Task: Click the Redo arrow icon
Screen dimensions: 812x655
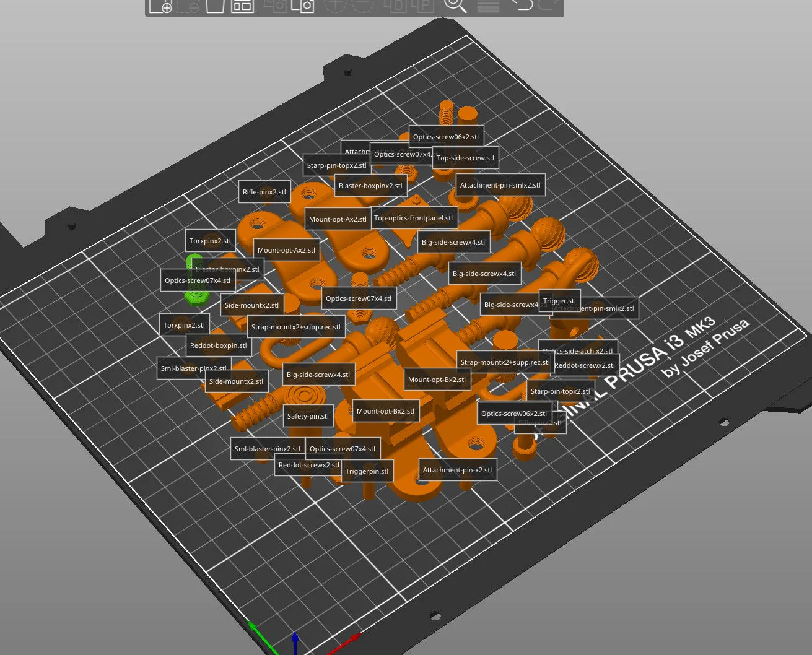Action: click(x=549, y=5)
